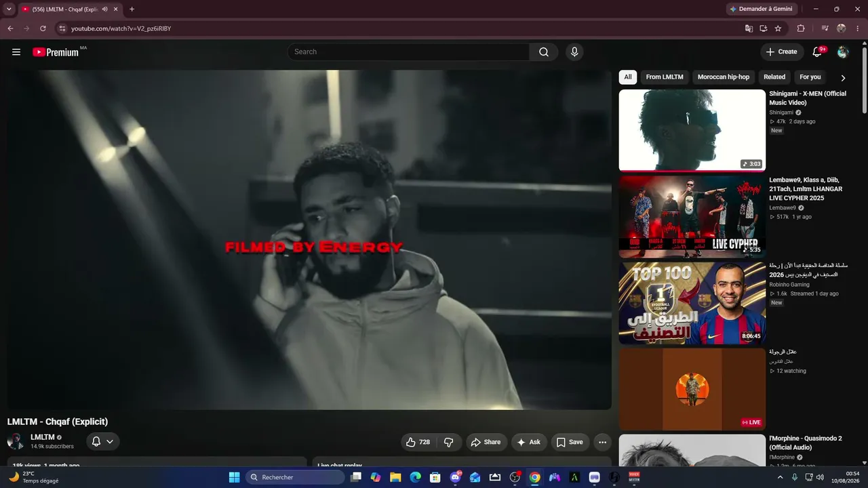Viewport: 868px width, 488px height.
Task: View site information in the address bar
Action: [62, 28]
